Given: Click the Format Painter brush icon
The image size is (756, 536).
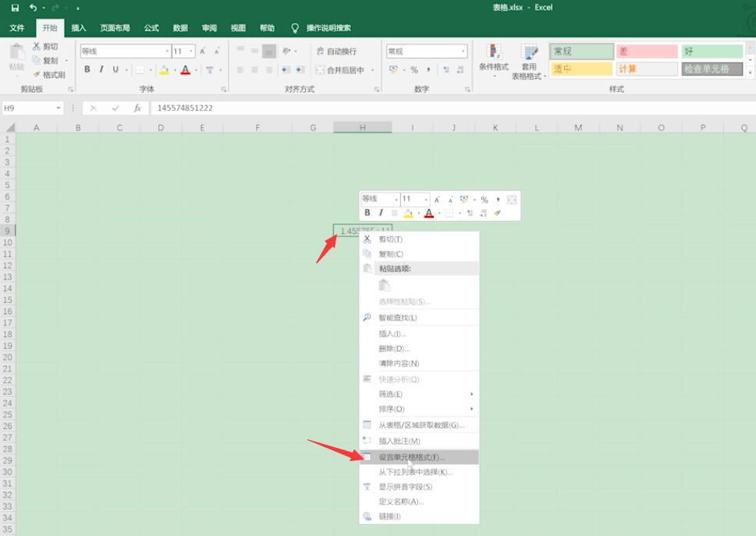Looking at the screenshot, I should click(x=36, y=75).
